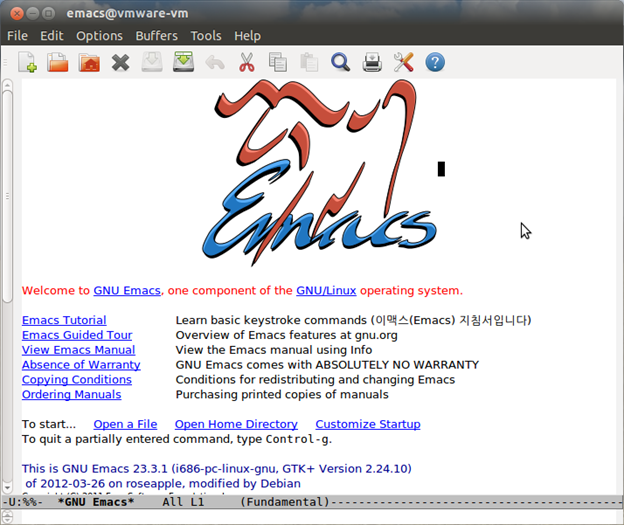Open the Ordering Manuals link
Viewport: 624px width, 525px height.
(x=72, y=394)
